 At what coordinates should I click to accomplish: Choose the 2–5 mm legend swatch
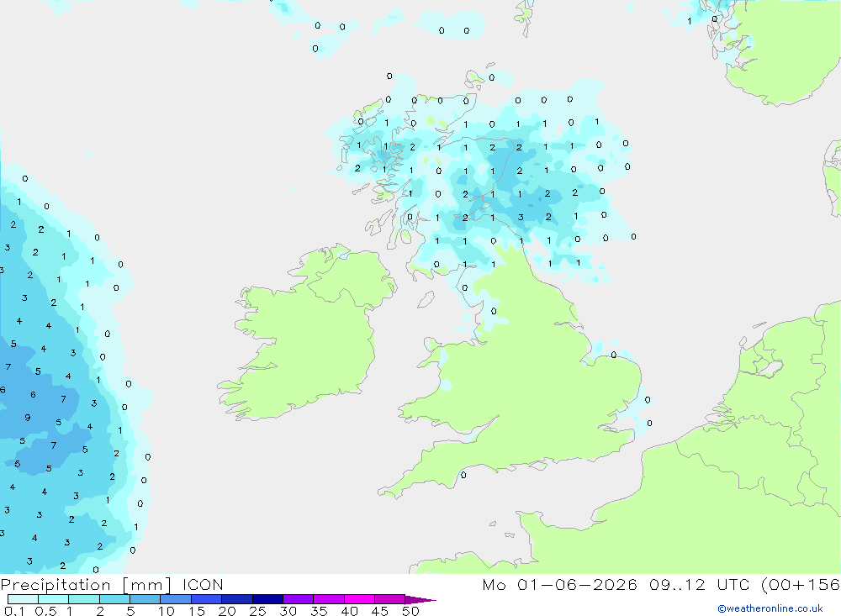(114, 599)
